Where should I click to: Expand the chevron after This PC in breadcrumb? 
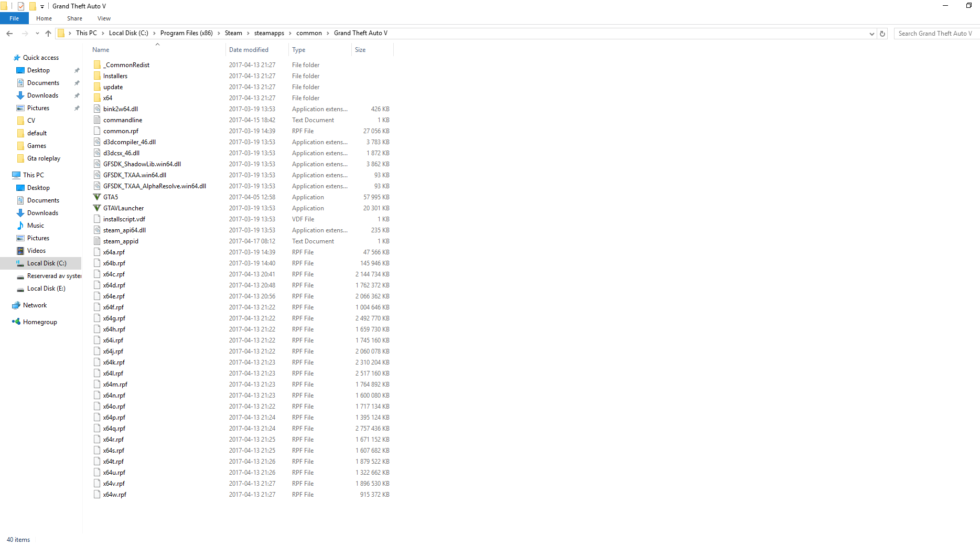pos(103,33)
